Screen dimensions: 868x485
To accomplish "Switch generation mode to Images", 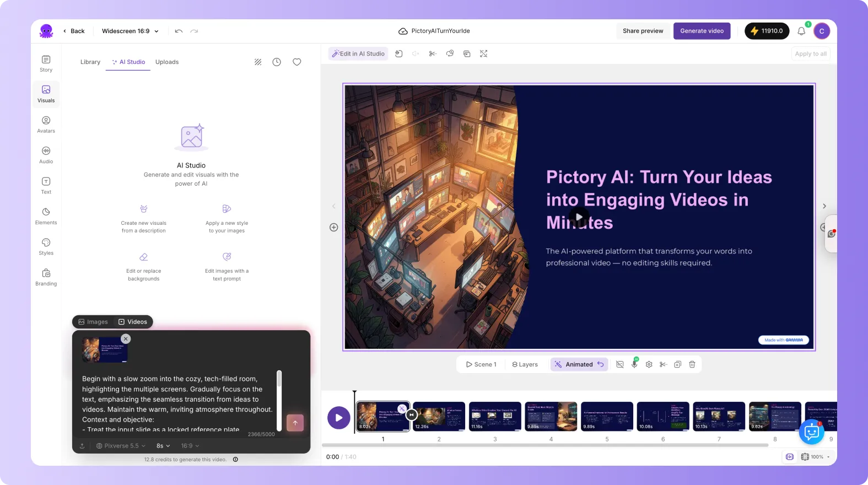I will tap(93, 322).
